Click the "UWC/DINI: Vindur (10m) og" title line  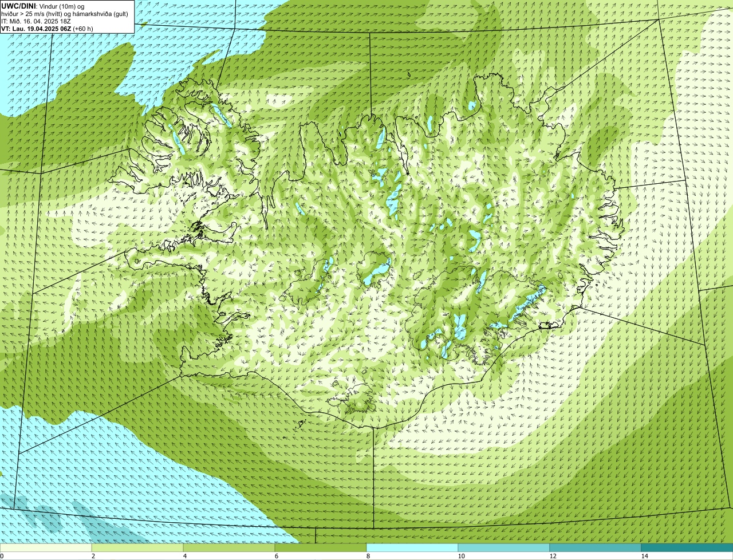(43, 6)
